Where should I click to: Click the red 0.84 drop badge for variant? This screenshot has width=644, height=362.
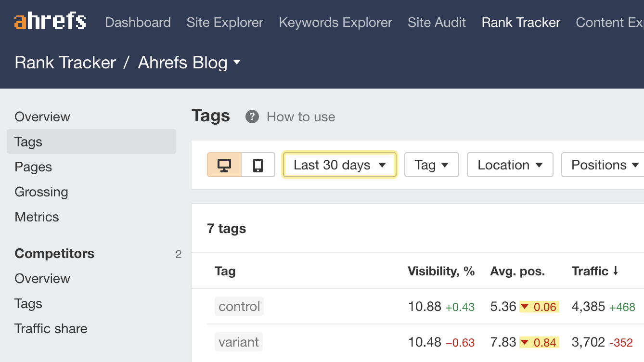coord(539,342)
